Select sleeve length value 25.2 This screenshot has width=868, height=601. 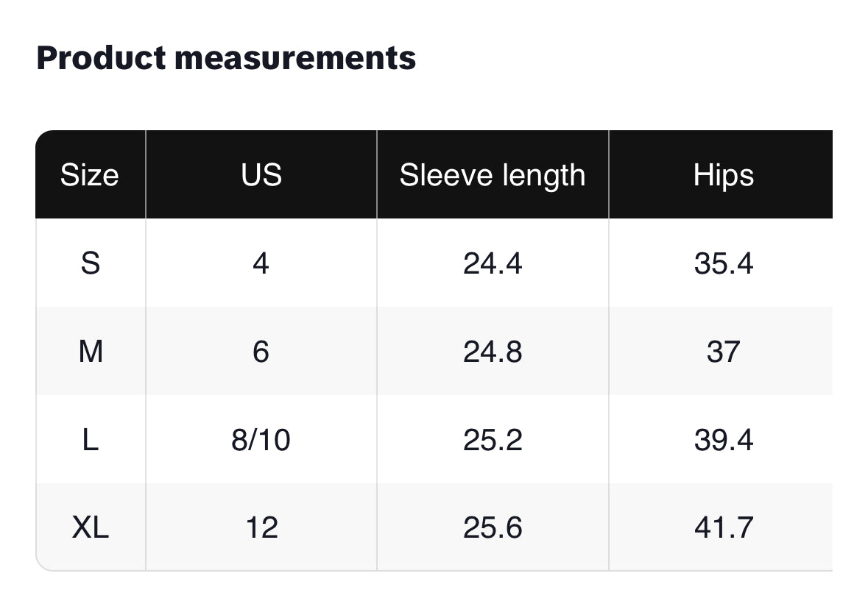point(493,440)
